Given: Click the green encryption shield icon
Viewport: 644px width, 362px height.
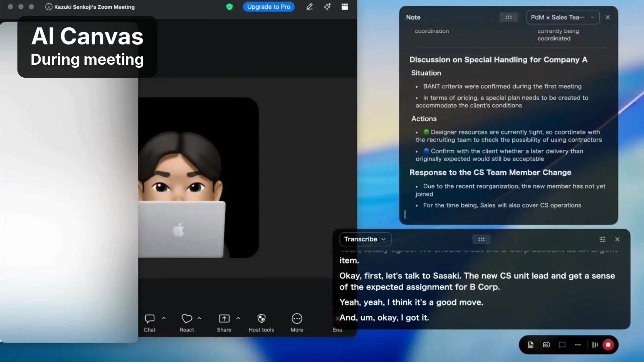Looking at the screenshot, I should [x=229, y=7].
